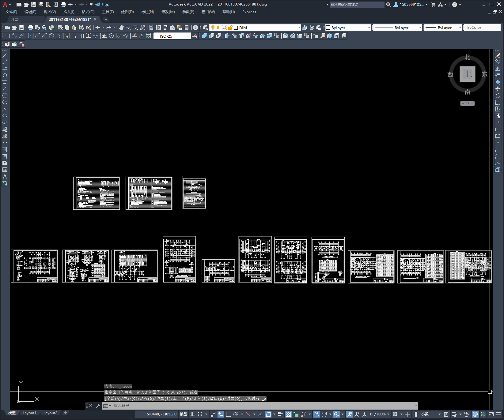Click the Linear dimension tool
The height and width of the screenshot is (420, 504).
pyautogui.click(x=7, y=36)
